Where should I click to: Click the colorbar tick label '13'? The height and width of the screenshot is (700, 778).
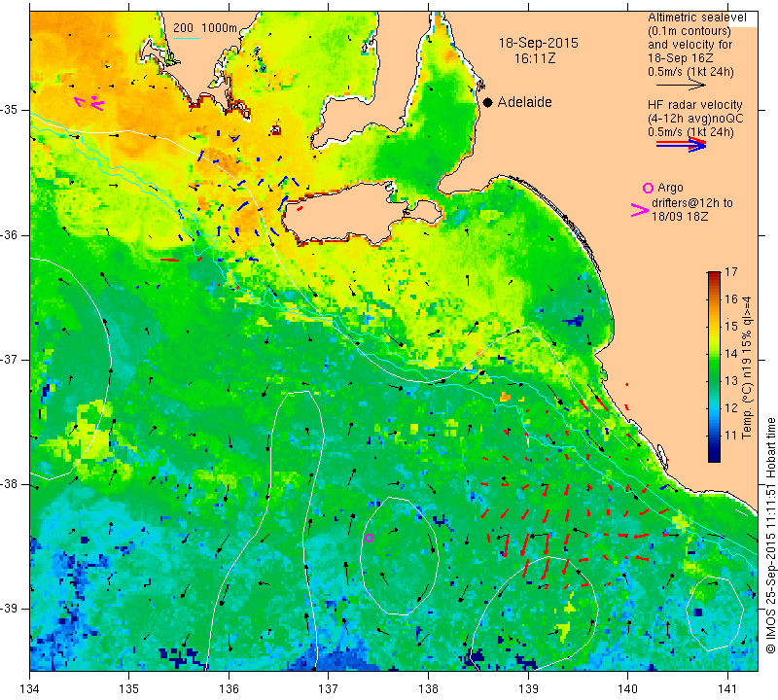[x=731, y=381]
